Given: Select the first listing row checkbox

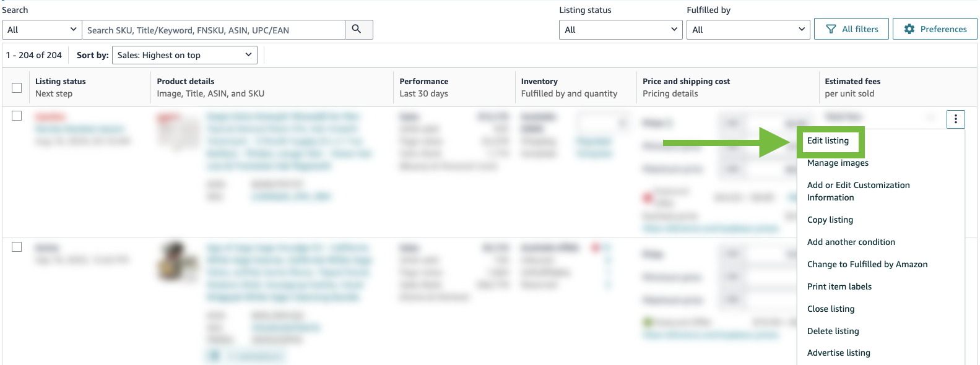Looking at the screenshot, I should coord(17,116).
